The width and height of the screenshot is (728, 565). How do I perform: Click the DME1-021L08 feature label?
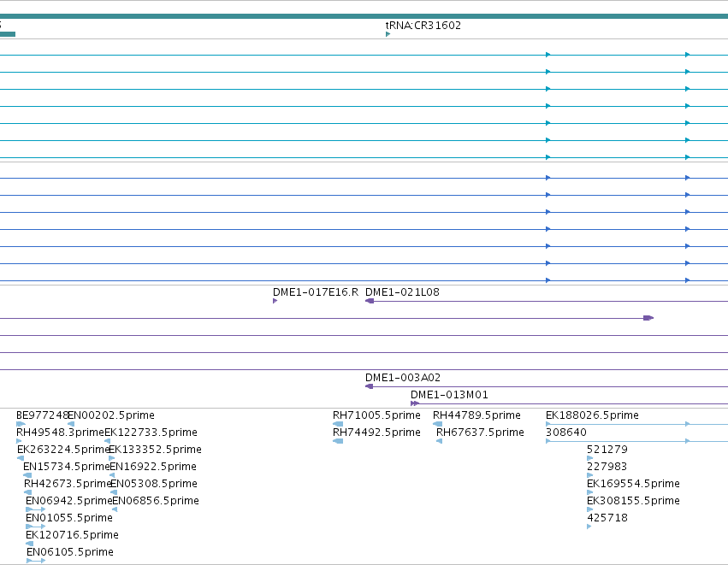point(402,292)
